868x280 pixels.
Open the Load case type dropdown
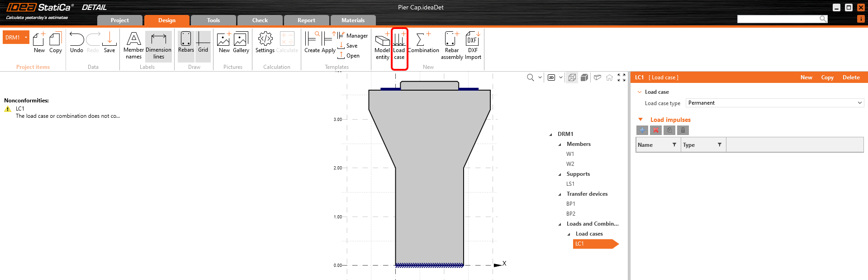click(x=774, y=103)
